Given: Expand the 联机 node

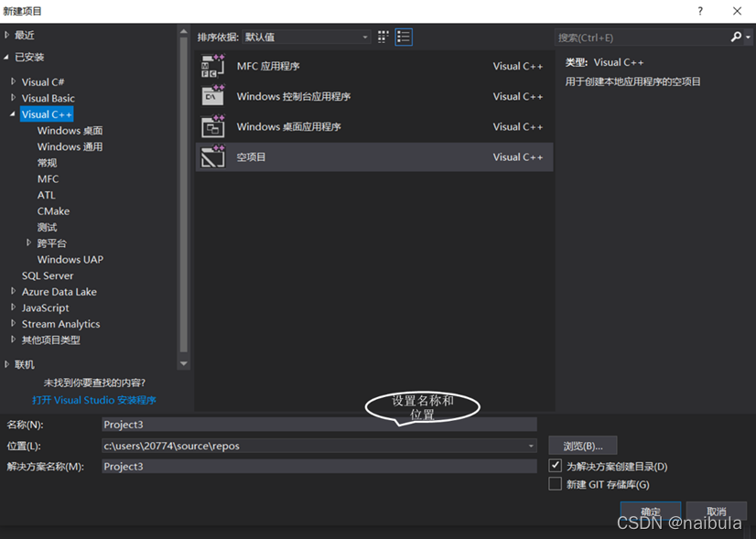Looking at the screenshot, I should [x=6, y=364].
